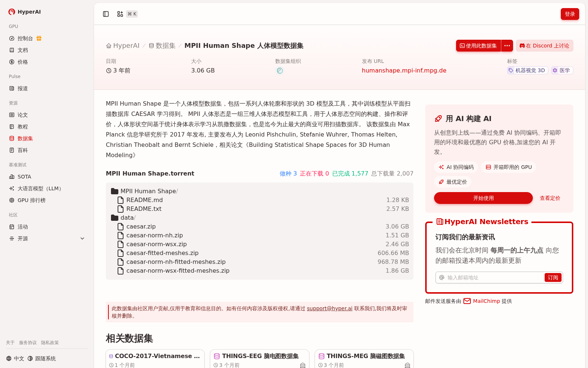
Task: Click the 总下载量 2,007 text
Action: pos(392,173)
